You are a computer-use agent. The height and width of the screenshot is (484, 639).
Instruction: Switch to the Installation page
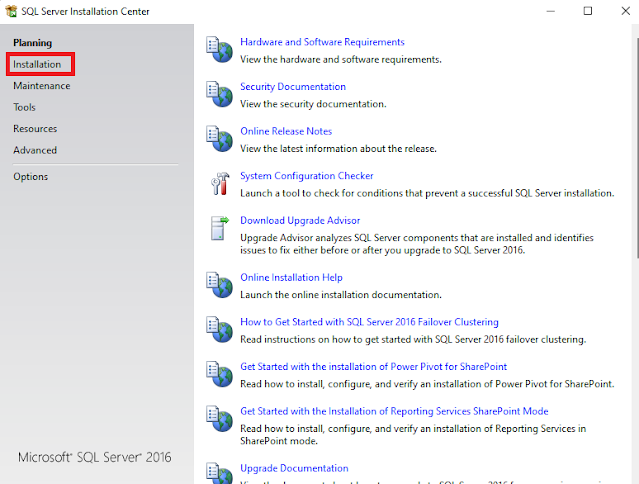[37, 64]
